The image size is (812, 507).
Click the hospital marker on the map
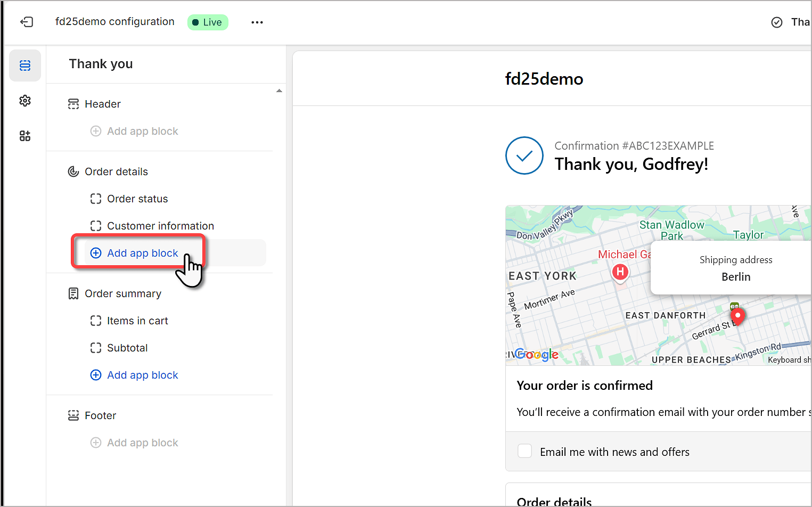620,272
